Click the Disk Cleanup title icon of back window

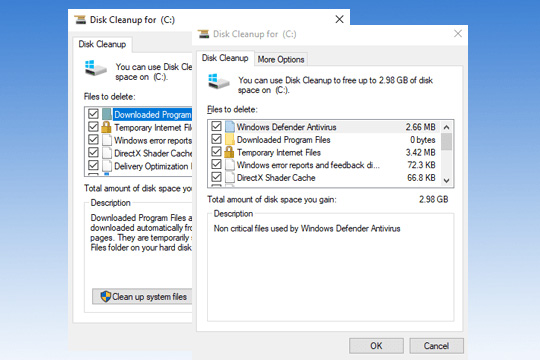pos(80,20)
